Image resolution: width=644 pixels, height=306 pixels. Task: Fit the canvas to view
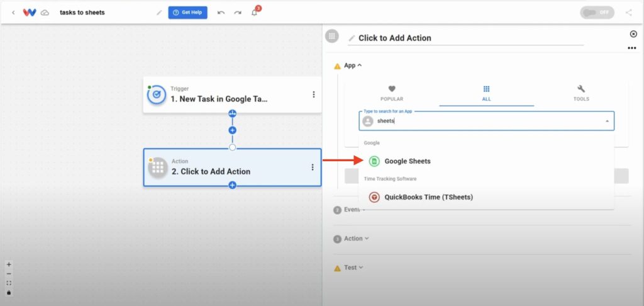(x=9, y=283)
